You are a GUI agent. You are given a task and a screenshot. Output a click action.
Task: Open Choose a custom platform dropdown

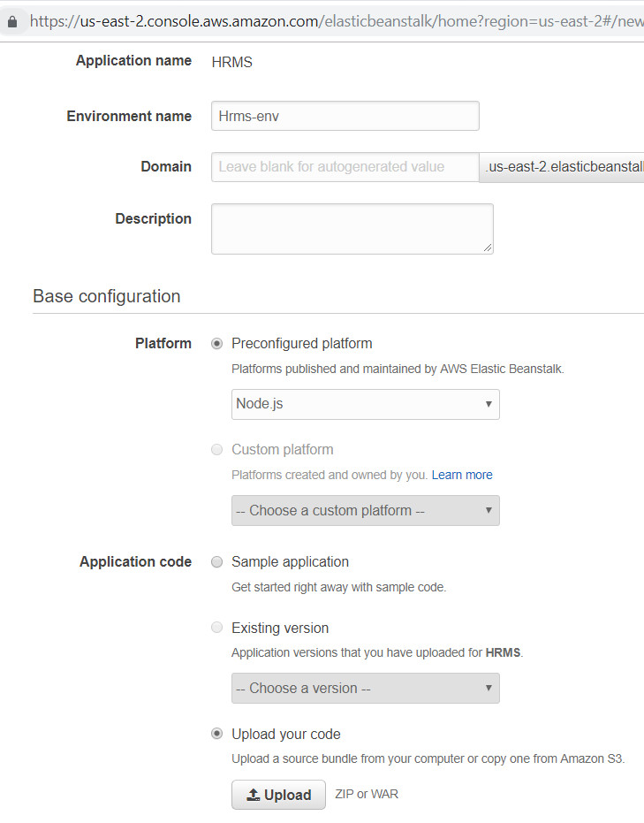pos(365,510)
